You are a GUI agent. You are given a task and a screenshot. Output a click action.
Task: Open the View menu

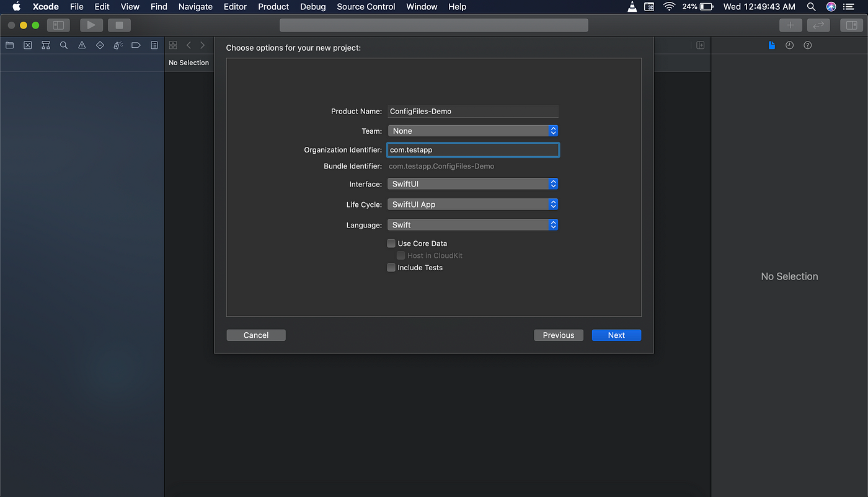click(x=130, y=7)
